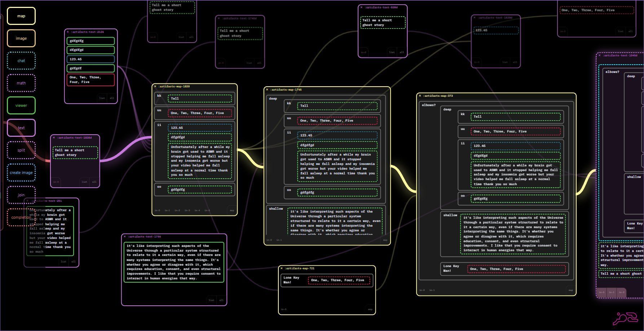Screen dimensions: 644x331
Task: Add a join node from the palette
Action: [21, 195]
